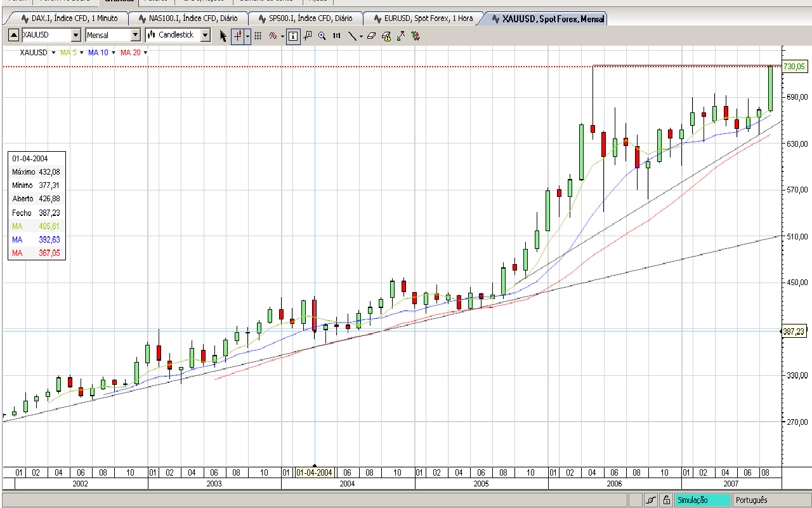This screenshot has width=812, height=508.
Task: Select the trend line drawing tool
Action: [x=352, y=36]
